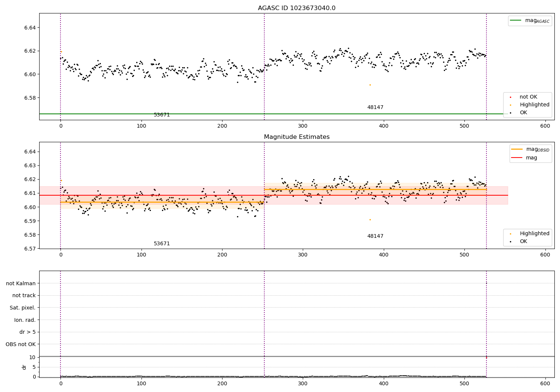Click the red 'mag' legend entry
560x392 pixels.
click(524, 158)
